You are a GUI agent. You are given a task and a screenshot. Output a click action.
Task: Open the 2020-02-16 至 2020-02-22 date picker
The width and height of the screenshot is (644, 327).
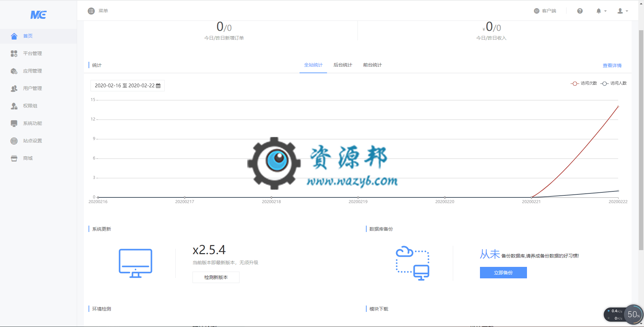pyautogui.click(x=127, y=86)
